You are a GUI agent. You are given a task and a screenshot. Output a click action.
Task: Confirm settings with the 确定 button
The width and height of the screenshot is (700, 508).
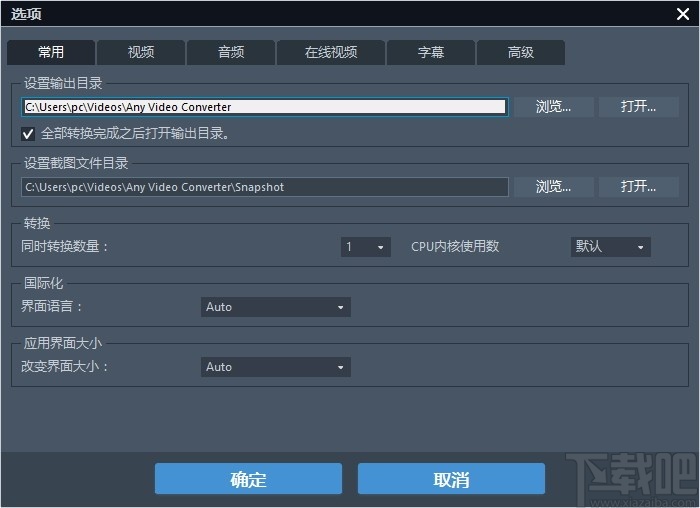tap(248, 479)
